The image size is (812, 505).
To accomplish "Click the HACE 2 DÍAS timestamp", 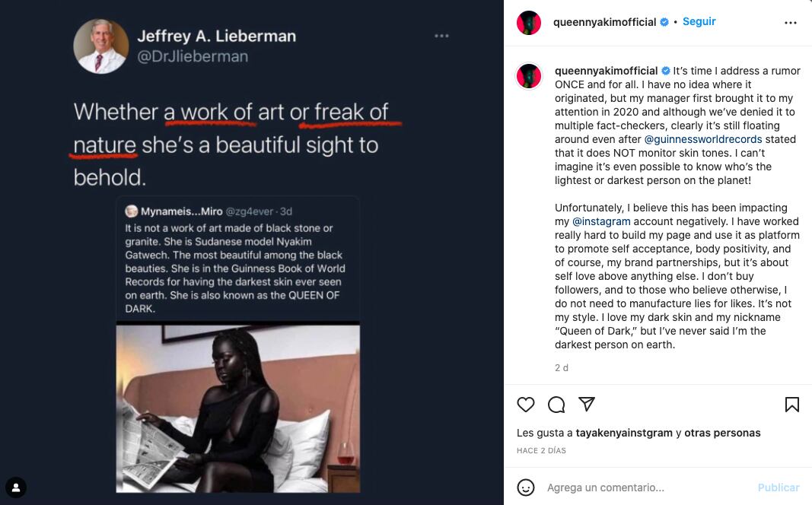I will [x=541, y=451].
